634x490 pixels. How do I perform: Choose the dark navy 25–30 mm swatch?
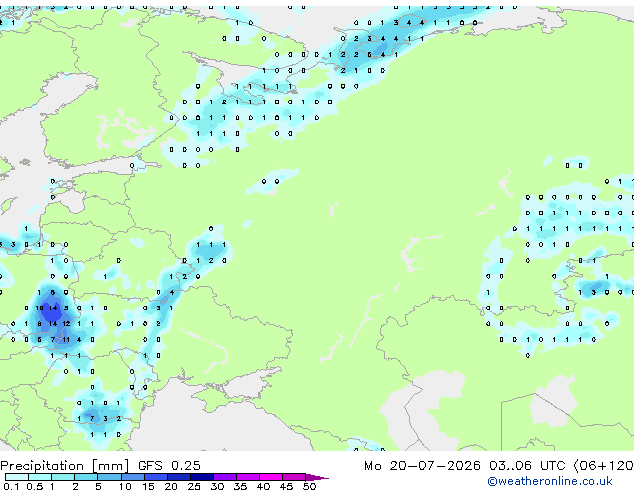tap(202, 477)
